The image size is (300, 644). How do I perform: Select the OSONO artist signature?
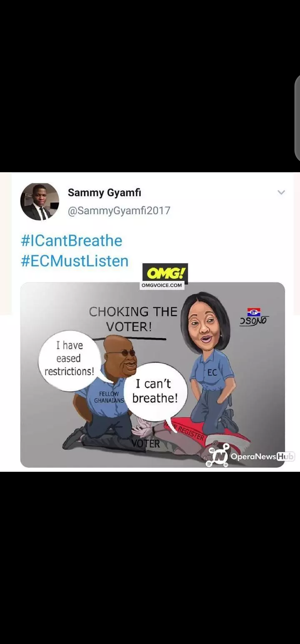click(254, 322)
